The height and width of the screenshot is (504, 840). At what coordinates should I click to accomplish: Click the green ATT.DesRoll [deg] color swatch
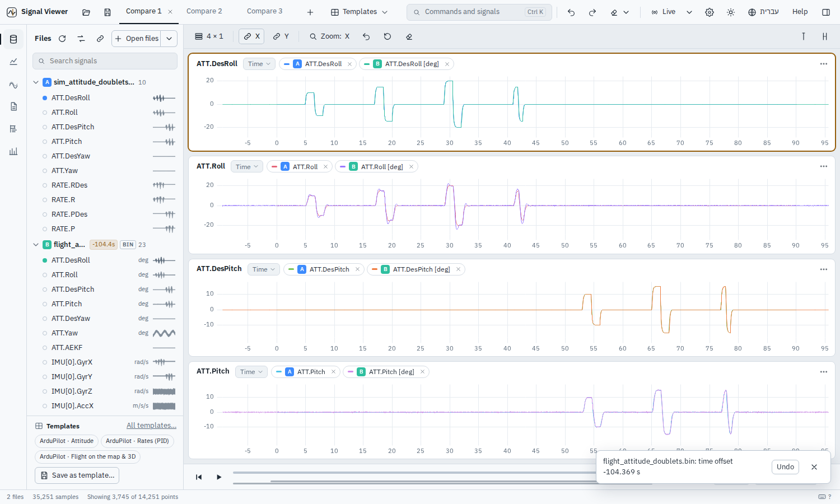(367, 64)
